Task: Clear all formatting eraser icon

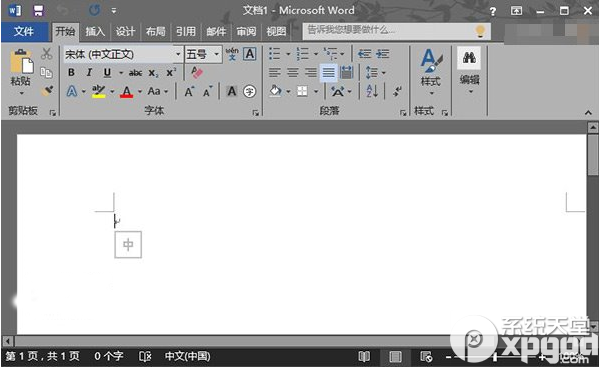Action: click(x=197, y=72)
